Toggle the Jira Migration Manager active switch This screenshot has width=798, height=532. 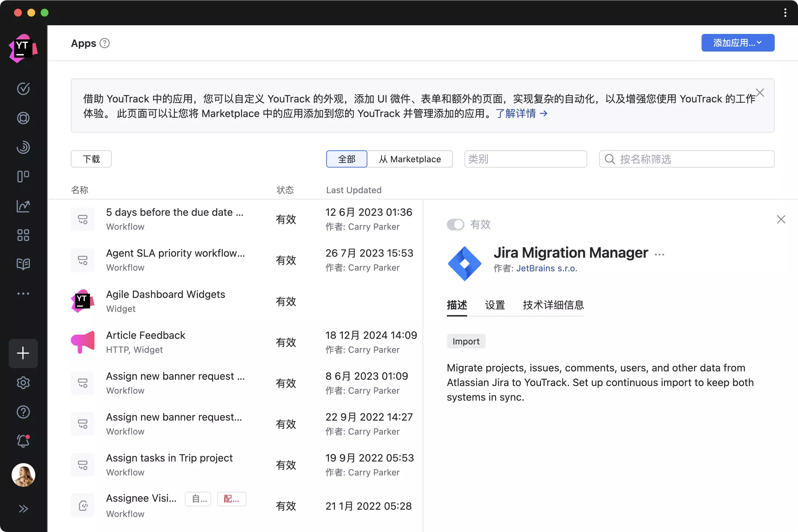(x=455, y=224)
